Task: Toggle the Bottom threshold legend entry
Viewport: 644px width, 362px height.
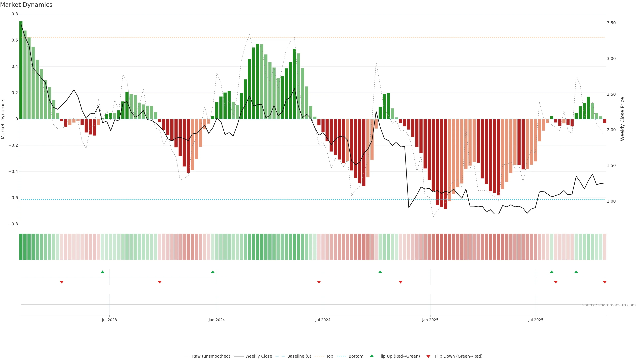Action: [356, 356]
